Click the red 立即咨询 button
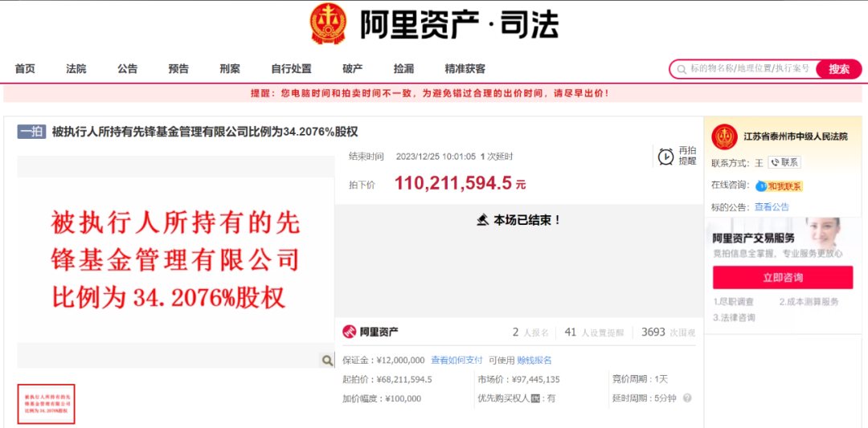Image resolution: width=868 pixels, height=428 pixels. point(783,278)
